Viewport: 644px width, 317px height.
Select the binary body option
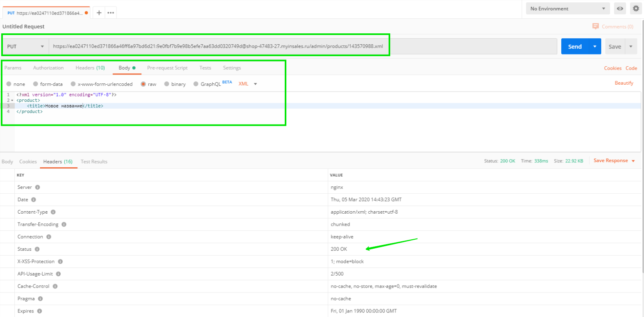click(167, 84)
